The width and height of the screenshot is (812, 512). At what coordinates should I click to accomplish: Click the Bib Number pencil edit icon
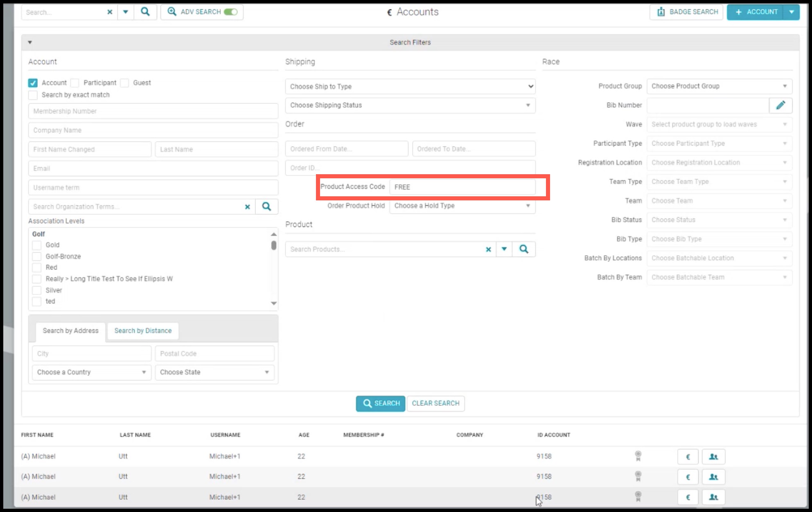[780, 105]
